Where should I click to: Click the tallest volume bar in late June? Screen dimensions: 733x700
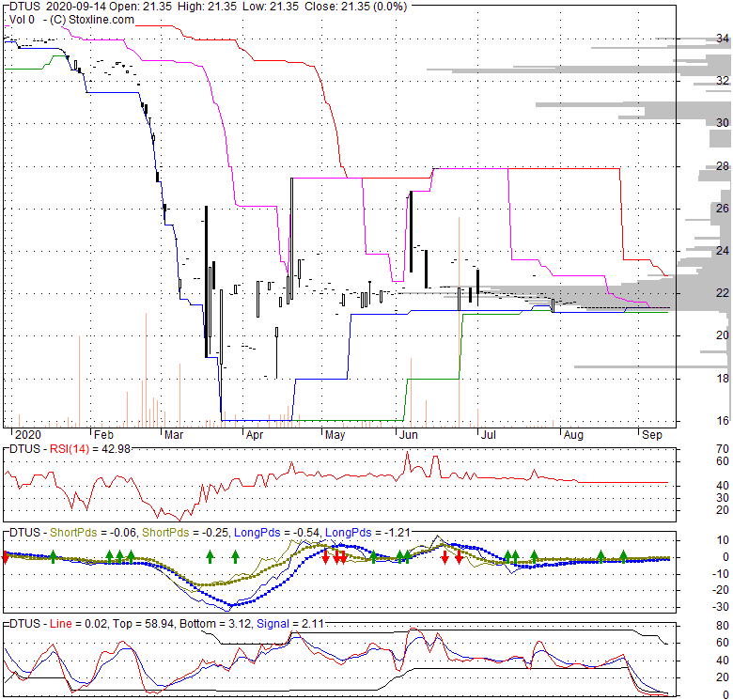pyautogui.click(x=459, y=322)
